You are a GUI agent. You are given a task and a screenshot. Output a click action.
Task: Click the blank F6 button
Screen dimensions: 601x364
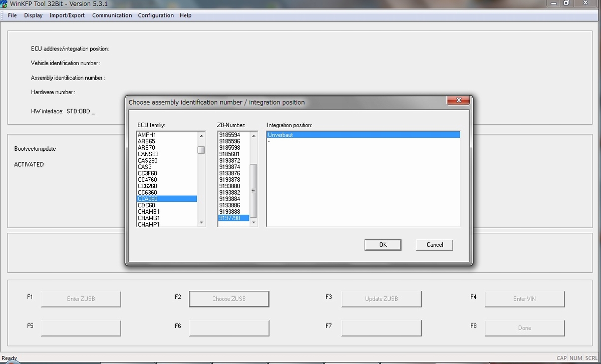coord(229,328)
